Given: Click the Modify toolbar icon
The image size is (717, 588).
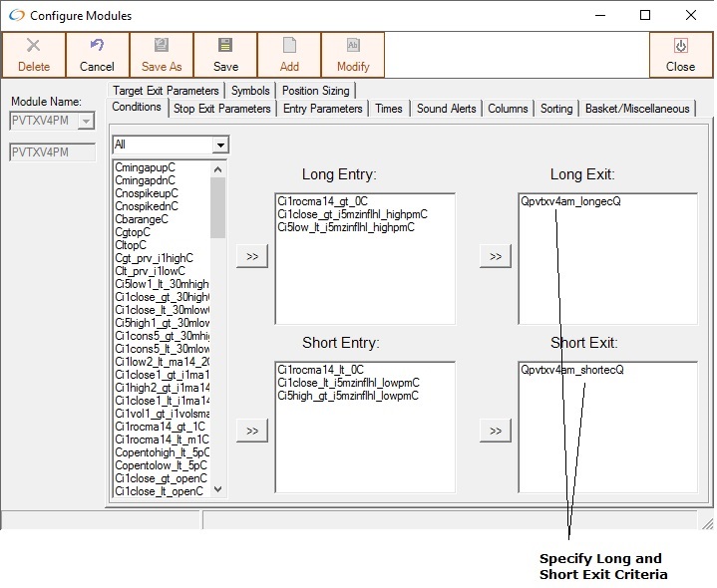Looking at the screenshot, I should (x=353, y=47).
